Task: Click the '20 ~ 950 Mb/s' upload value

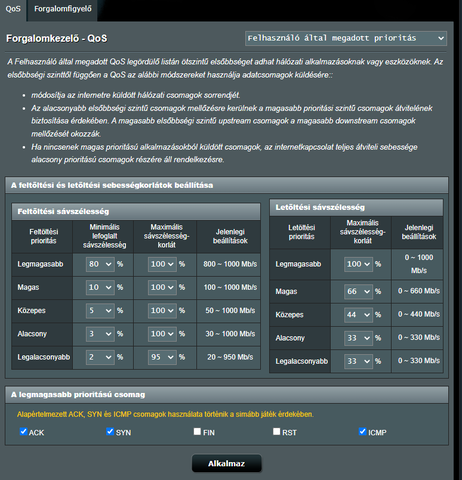Action: pos(230,357)
